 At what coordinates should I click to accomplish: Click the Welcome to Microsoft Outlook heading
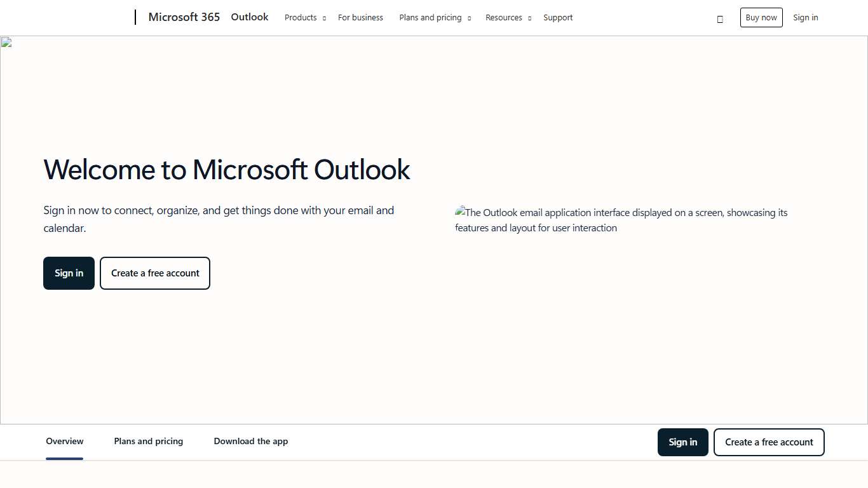pyautogui.click(x=226, y=170)
